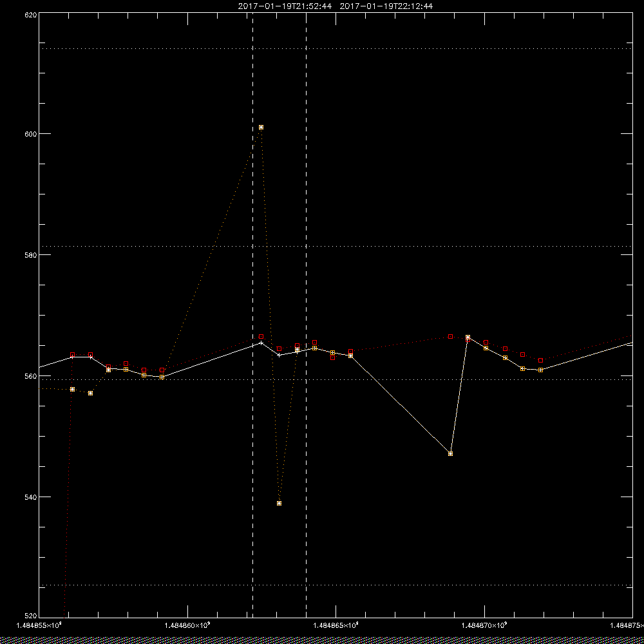Select the red square point directly above the 547 dip
Screen dimensions: 644x644
pyautogui.click(x=451, y=336)
